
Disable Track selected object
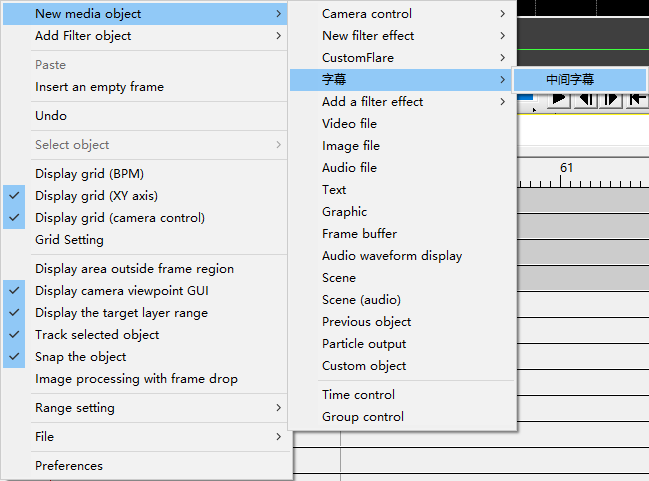97,335
